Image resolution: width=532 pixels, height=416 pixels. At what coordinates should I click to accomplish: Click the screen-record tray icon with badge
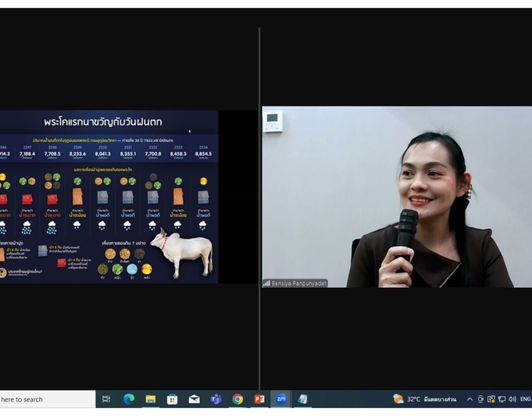[491, 399]
